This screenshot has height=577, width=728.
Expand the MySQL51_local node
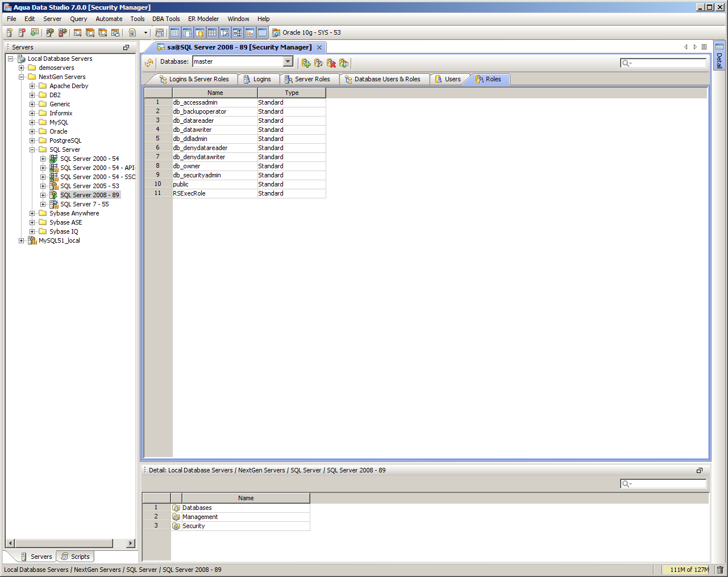point(22,240)
